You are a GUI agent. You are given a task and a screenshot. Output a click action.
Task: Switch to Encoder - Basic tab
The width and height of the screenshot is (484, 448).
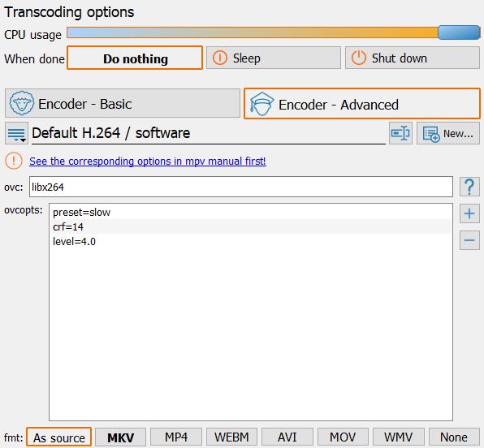point(123,103)
